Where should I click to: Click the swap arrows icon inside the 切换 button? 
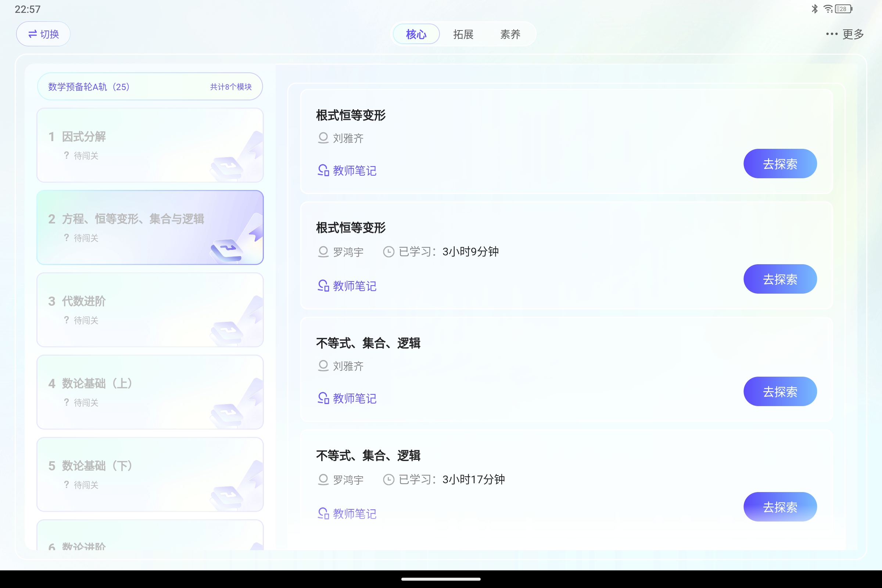coord(32,34)
